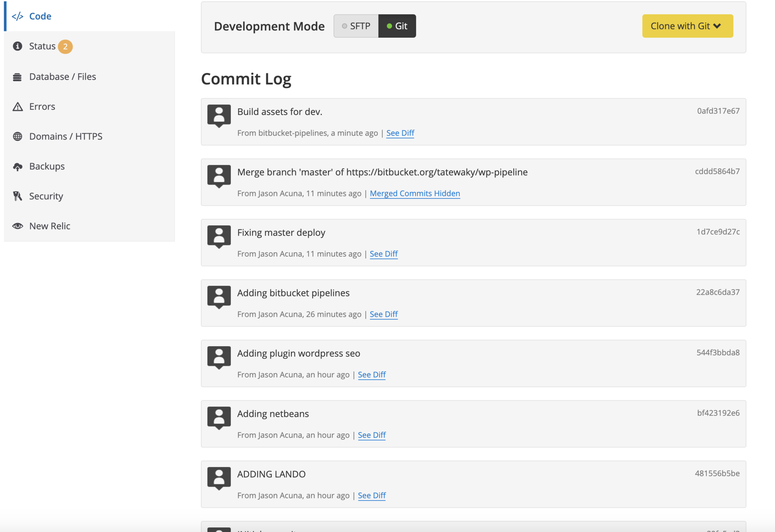Click the Domains / HTTPS globe icon
Screen dimensions: 775x532
[17, 136]
